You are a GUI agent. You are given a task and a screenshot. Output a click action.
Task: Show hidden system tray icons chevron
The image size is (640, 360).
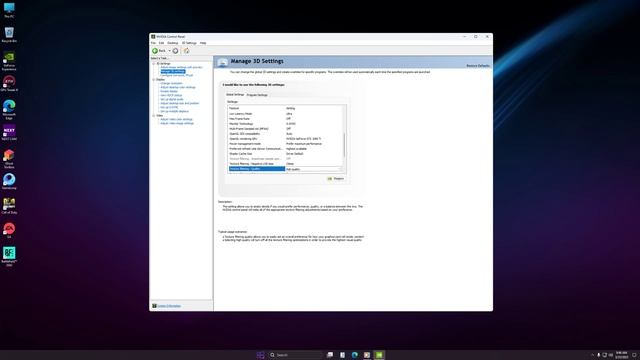pos(593,355)
